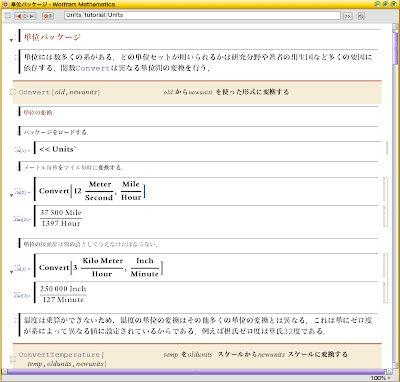Image resolution: width=400 pixels, height=382 pixels.
Task: Click the Out label of 37 500 Mile output
Action: pos(22,219)
